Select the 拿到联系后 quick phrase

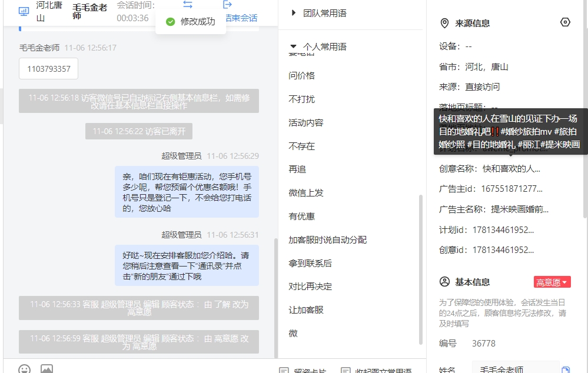[x=310, y=264]
